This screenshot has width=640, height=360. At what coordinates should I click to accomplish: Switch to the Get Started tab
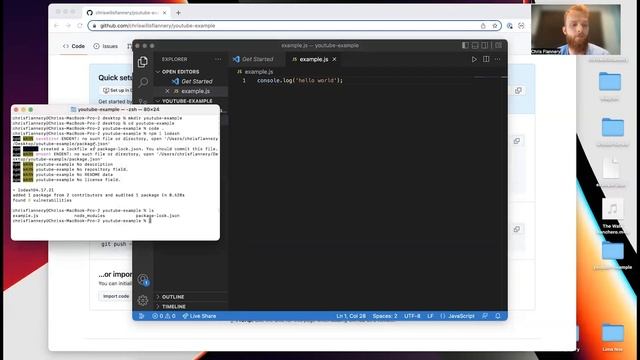[x=257, y=59]
